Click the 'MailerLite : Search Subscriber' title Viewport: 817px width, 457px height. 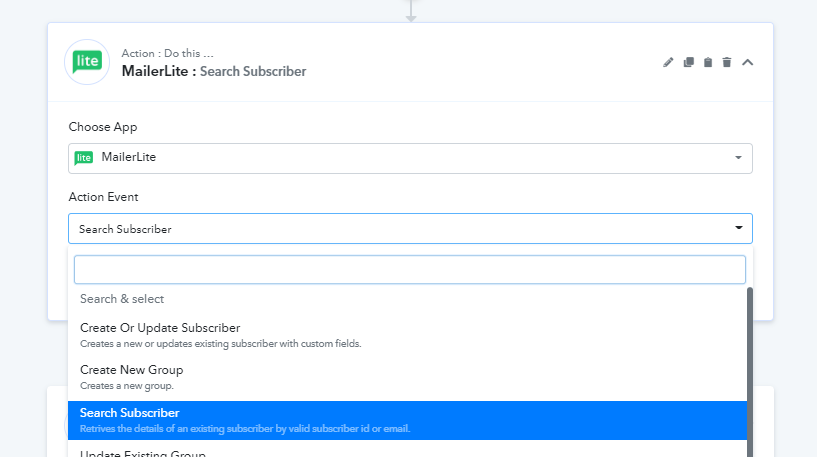pyautogui.click(x=214, y=71)
